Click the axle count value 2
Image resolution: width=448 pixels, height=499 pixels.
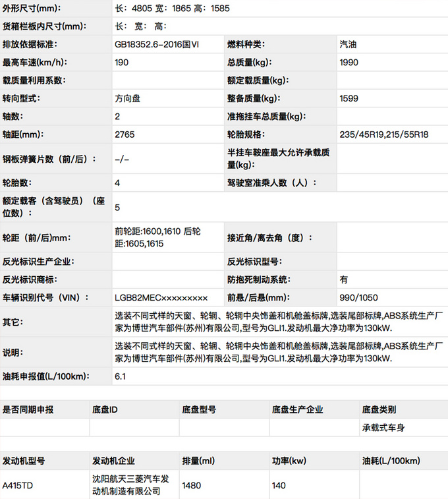point(117,117)
